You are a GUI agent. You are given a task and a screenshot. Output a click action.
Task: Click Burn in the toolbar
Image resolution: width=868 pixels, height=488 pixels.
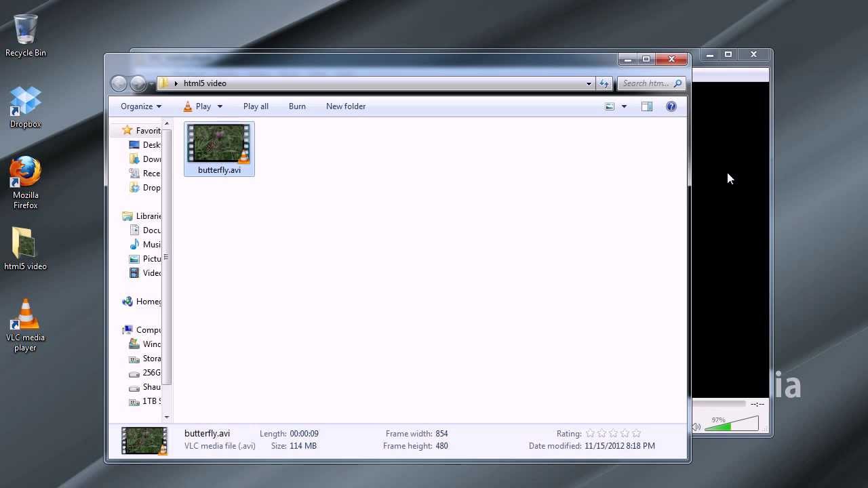click(297, 106)
